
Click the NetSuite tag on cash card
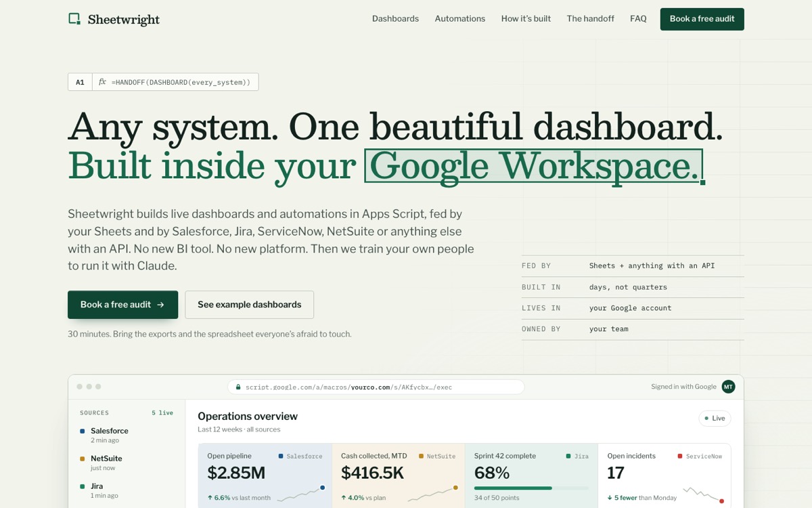click(437, 457)
